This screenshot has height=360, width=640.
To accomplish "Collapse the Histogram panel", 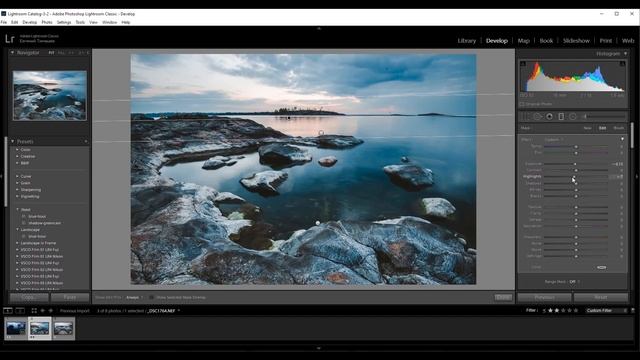I will [x=625, y=53].
